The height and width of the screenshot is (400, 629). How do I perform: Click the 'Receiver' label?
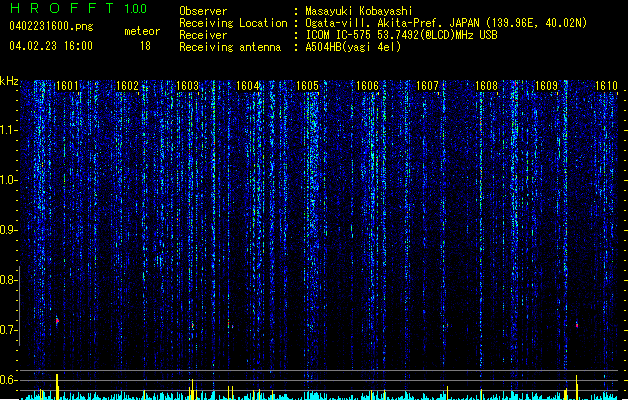pos(203,35)
